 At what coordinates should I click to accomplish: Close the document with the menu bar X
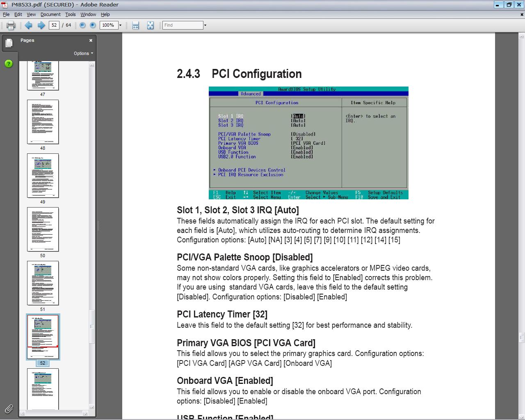tap(522, 14)
